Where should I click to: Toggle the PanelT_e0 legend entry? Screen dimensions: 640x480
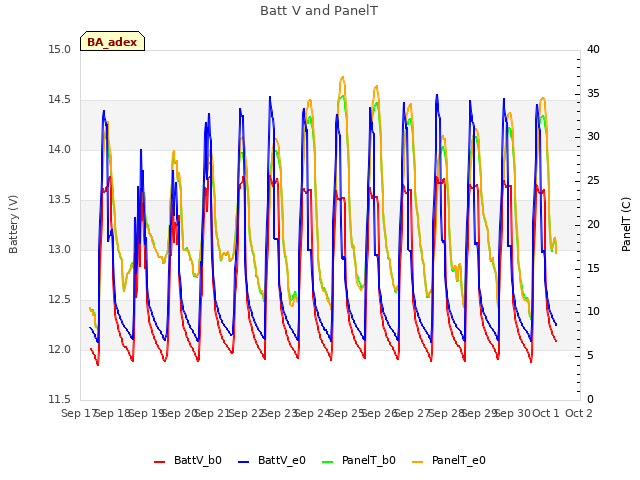[449, 460]
